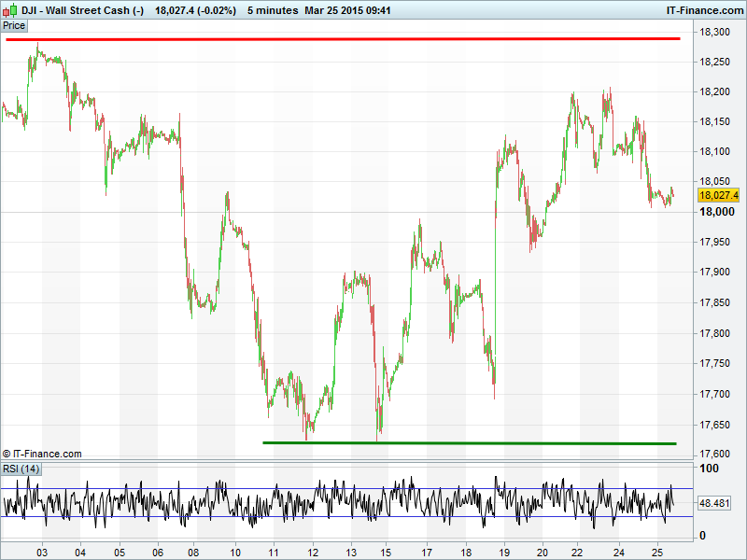Click the 48.481 RSI value tag

713,503
